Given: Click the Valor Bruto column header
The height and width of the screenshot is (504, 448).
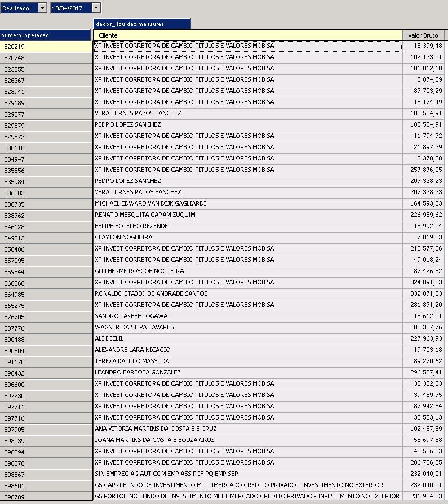Looking at the screenshot, I should 423,35.
